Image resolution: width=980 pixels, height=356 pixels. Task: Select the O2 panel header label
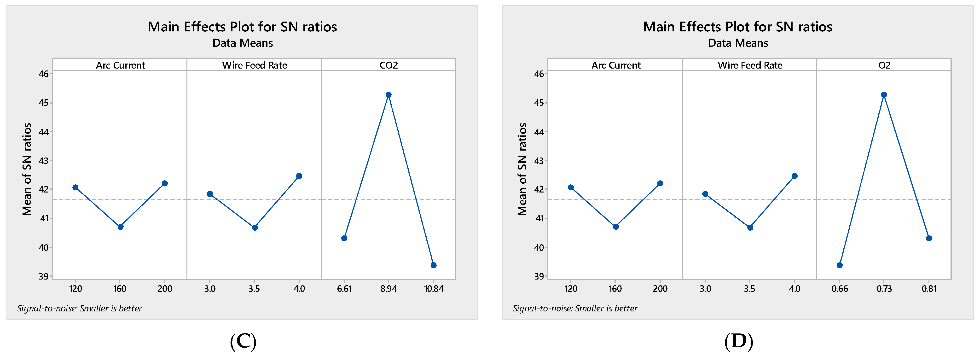point(884,65)
